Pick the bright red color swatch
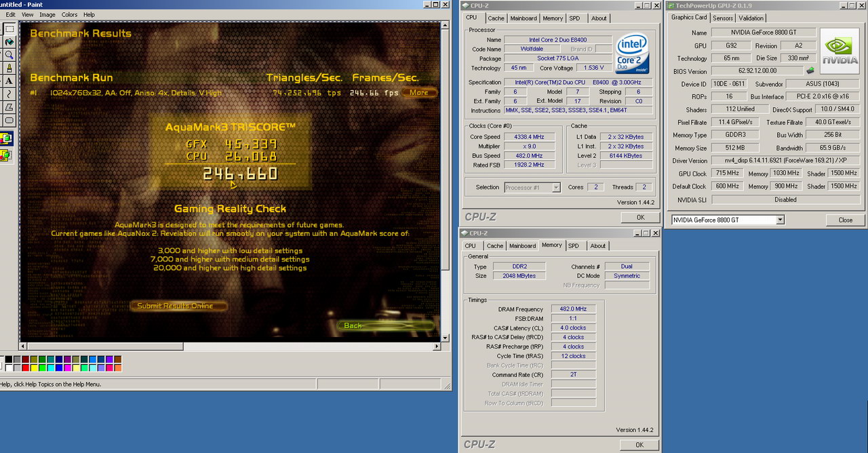Image resolution: width=868 pixels, height=453 pixels. 25,368
